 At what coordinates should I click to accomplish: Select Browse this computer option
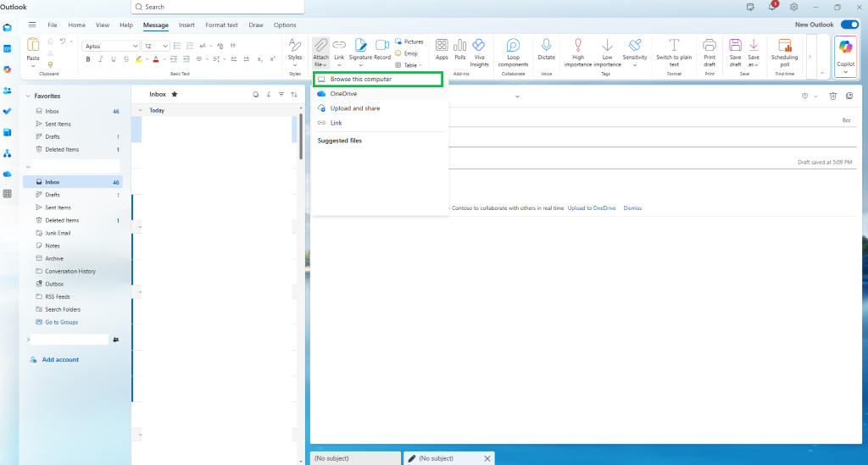(378, 79)
